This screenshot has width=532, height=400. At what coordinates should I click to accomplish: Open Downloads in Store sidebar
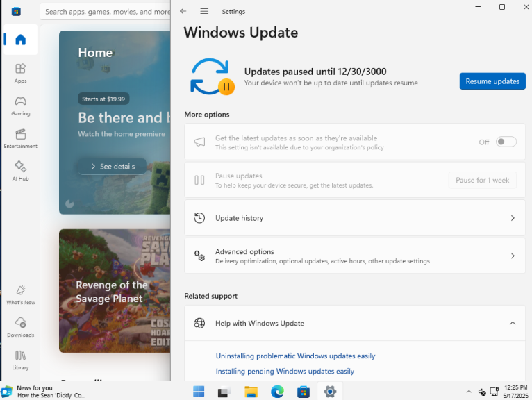point(20,327)
